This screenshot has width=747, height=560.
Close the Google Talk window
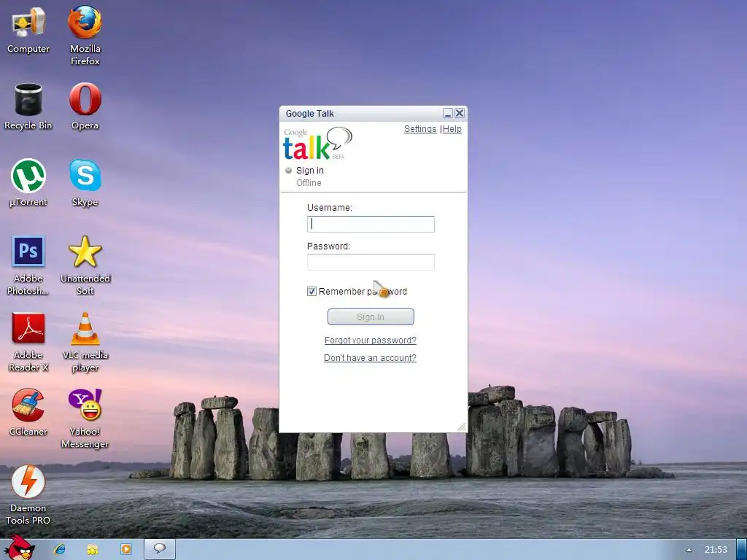[x=460, y=113]
